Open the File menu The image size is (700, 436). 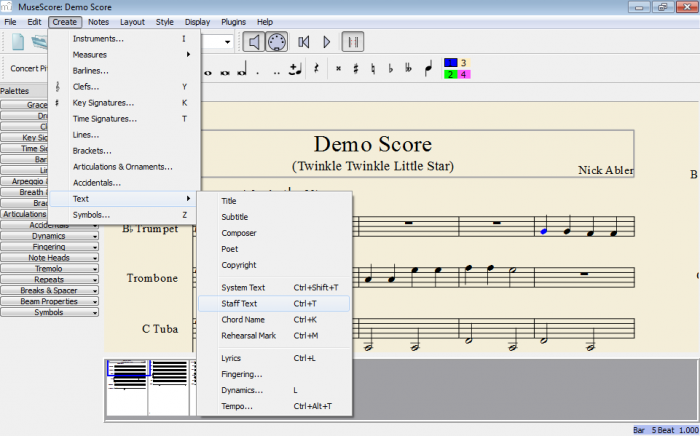coord(10,22)
